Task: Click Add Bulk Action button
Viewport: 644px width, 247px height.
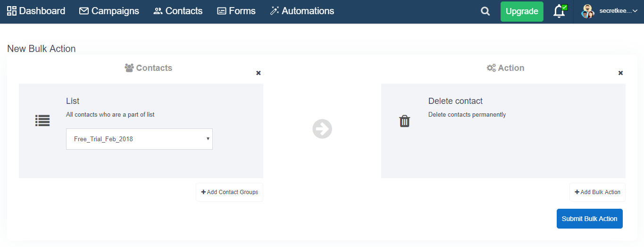Action: 597,192
